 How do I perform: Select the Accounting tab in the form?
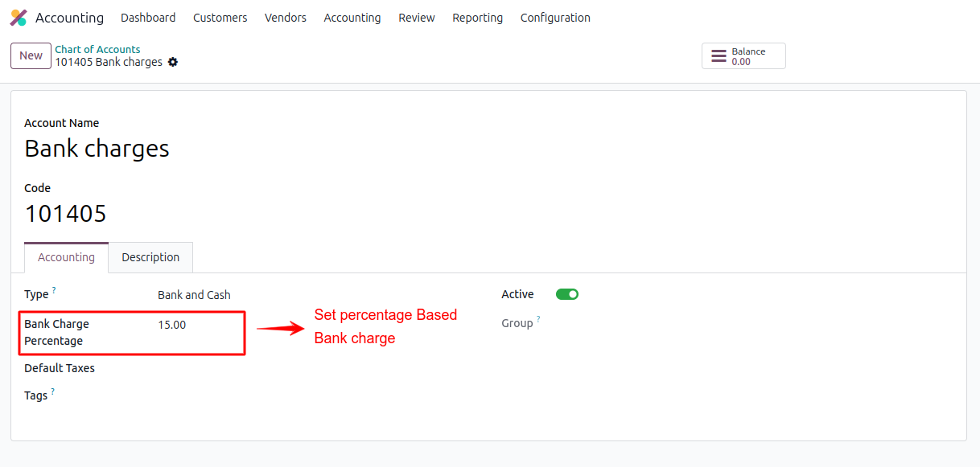point(66,257)
